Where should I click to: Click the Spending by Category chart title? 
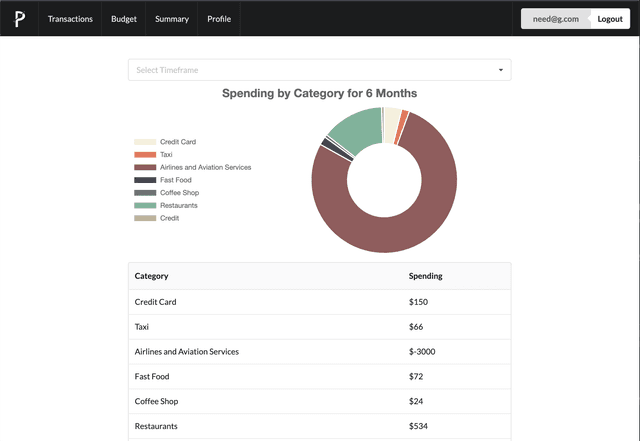click(x=320, y=93)
